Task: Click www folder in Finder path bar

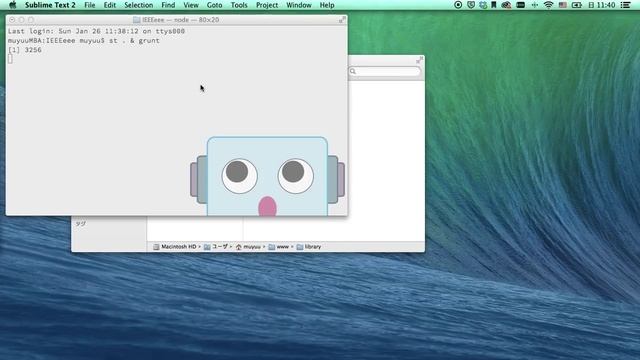Action: [279, 247]
